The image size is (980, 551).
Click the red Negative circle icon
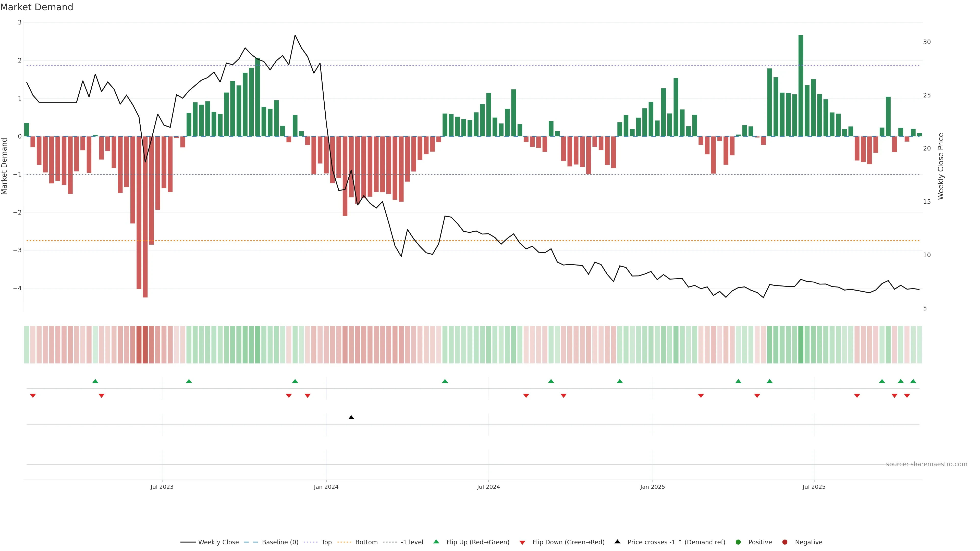click(x=785, y=542)
